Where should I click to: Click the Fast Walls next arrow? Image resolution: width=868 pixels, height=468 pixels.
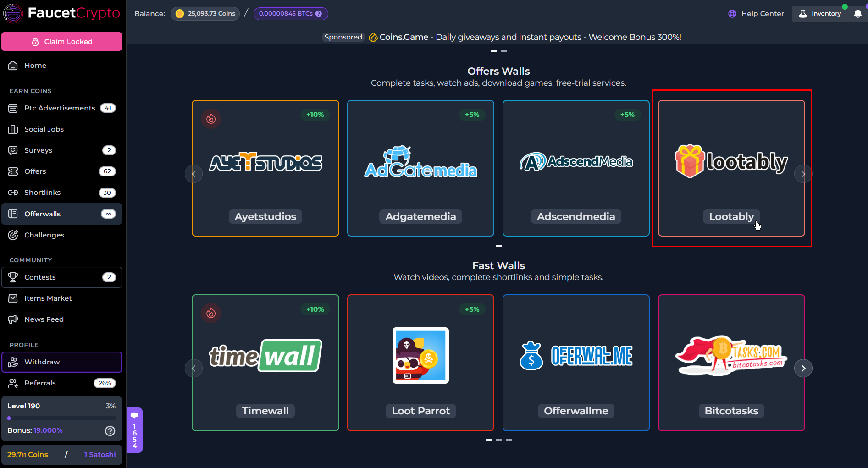803,368
